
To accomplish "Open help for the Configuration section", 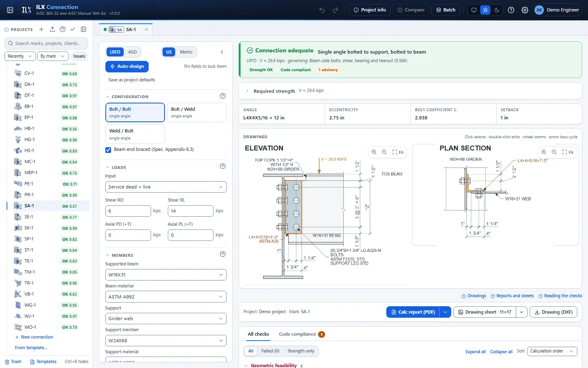I will pyautogui.click(x=223, y=96).
